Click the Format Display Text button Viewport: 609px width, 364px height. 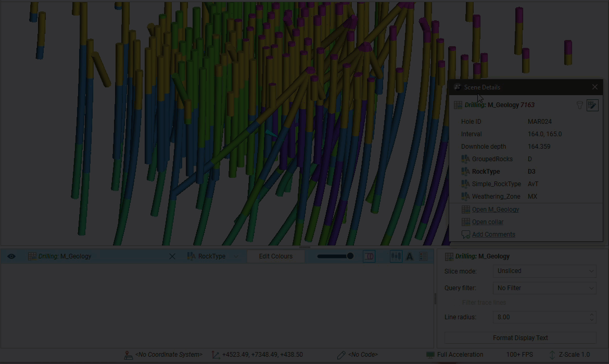(520, 338)
